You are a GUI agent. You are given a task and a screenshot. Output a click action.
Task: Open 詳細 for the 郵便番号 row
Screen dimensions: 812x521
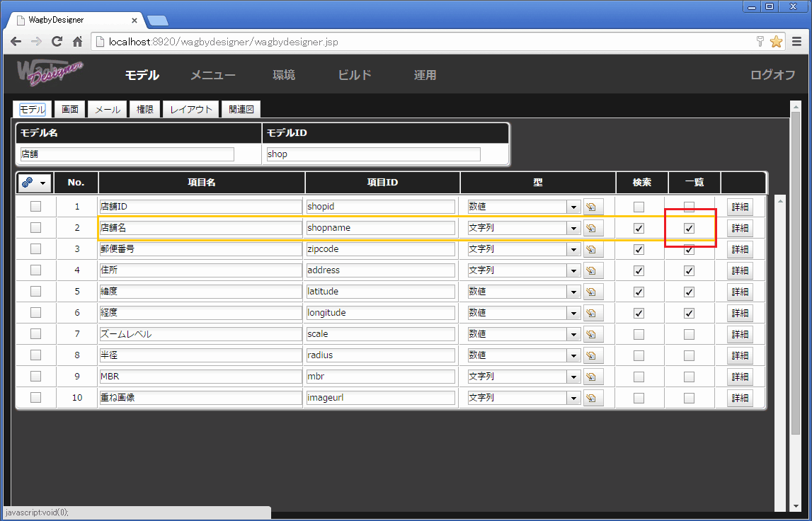point(740,250)
